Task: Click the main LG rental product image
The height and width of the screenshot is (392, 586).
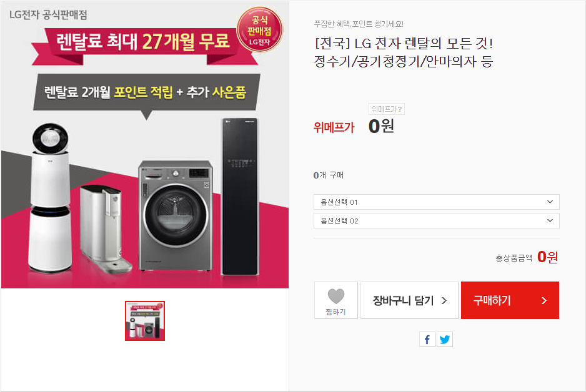Action: point(145,144)
